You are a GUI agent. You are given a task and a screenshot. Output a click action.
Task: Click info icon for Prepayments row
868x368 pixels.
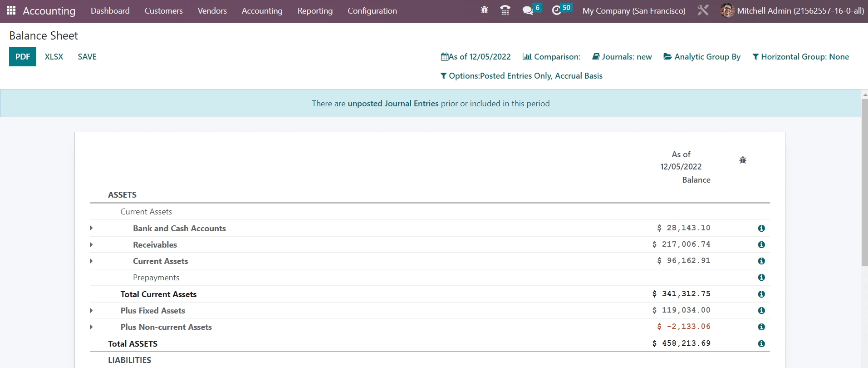pyautogui.click(x=761, y=278)
